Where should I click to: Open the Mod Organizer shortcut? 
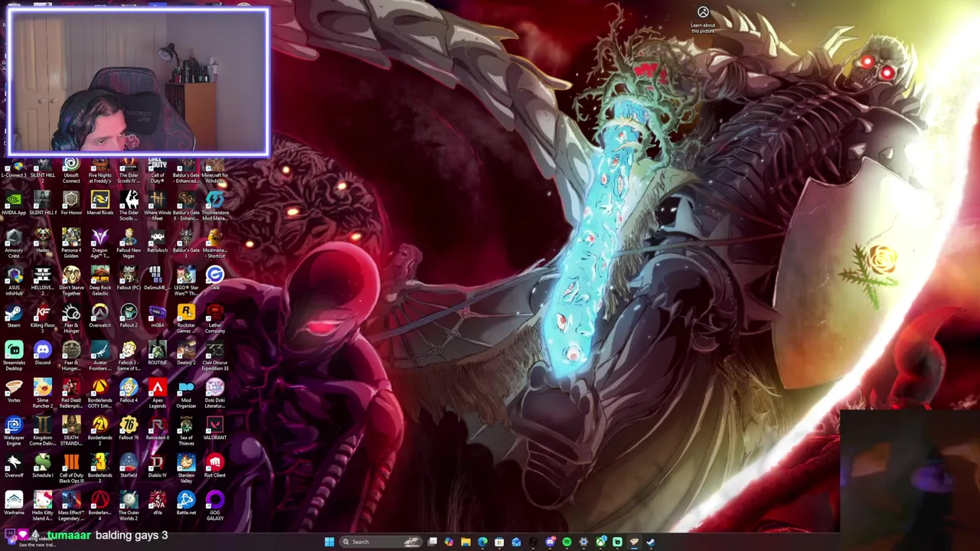pyautogui.click(x=186, y=394)
